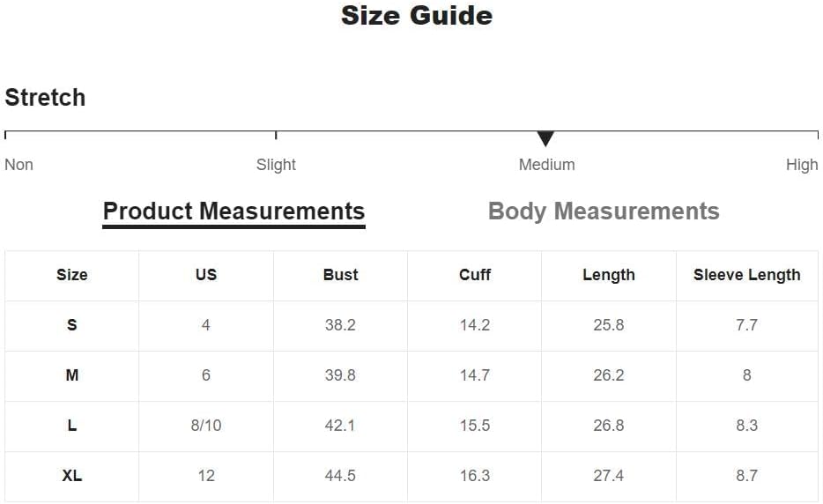Click the High stretch label
This screenshot has height=504, width=823.
coord(802,165)
